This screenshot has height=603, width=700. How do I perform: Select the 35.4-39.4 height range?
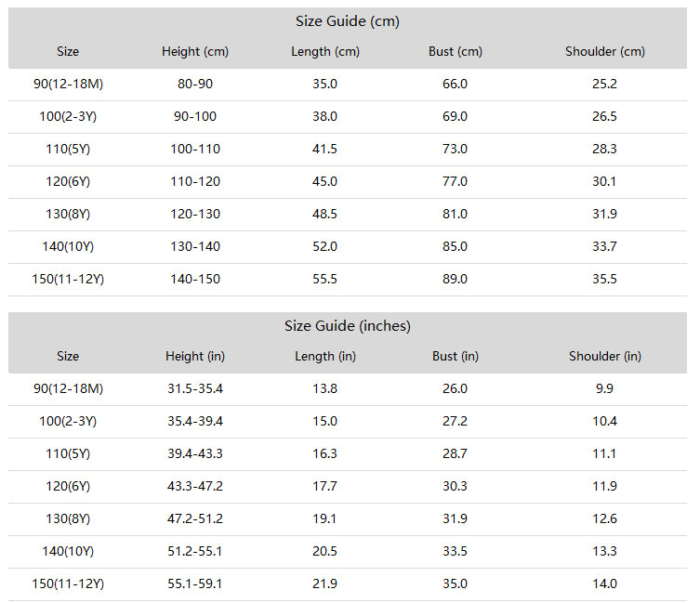pos(195,421)
